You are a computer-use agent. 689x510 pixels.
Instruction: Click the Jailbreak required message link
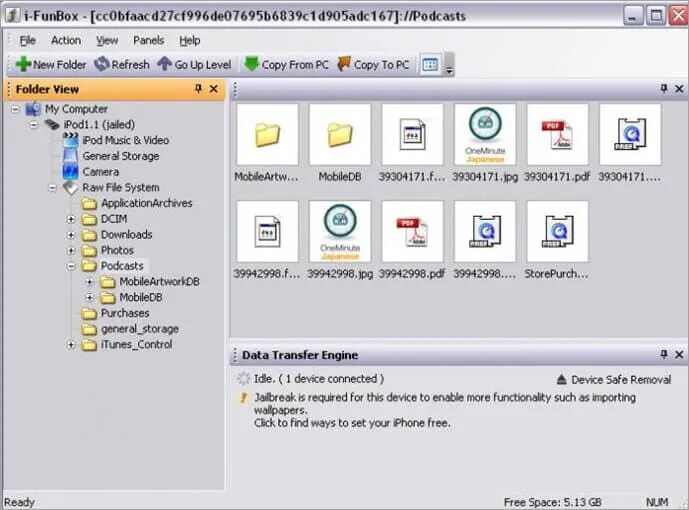[x=445, y=410]
